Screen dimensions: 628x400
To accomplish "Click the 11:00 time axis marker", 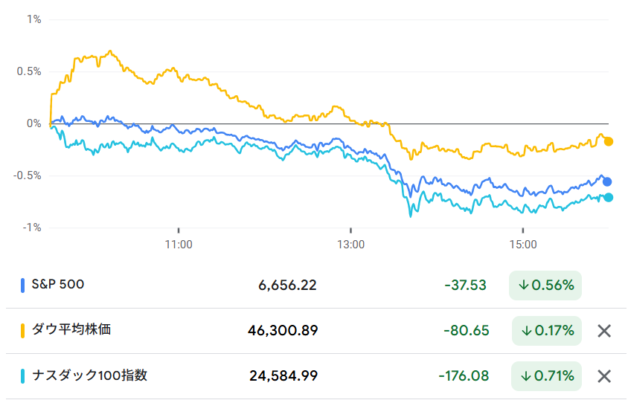I will [x=179, y=244].
